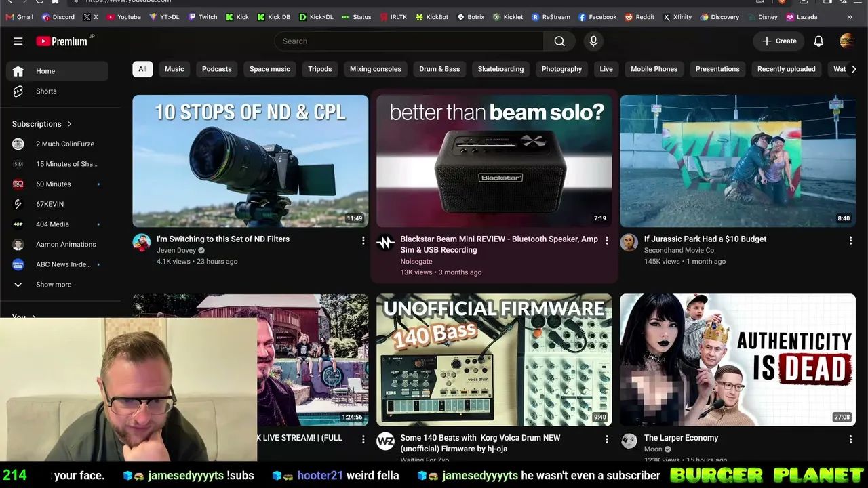868x488 pixels.
Task: Open the Noisegate channel name
Action: coord(416,262)
